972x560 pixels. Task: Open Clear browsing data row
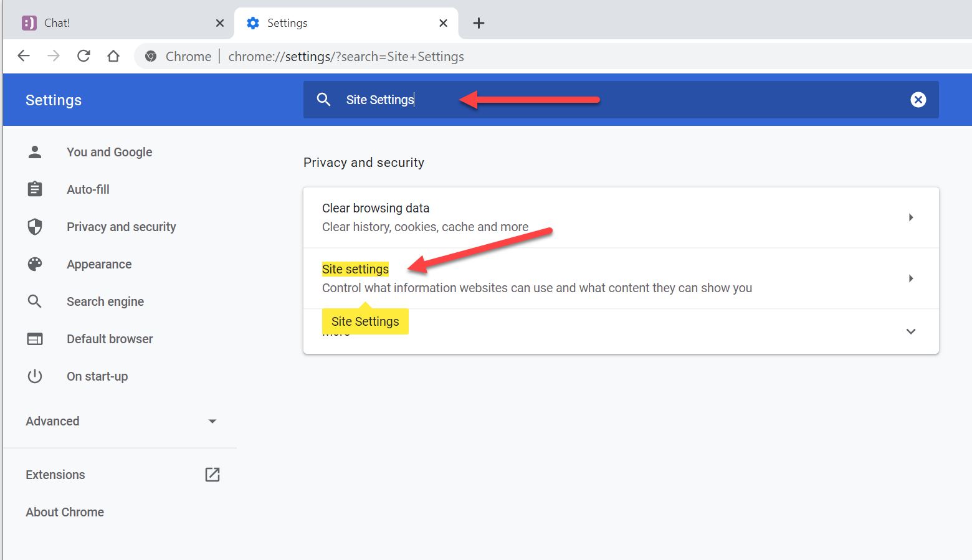coord(621,217)
